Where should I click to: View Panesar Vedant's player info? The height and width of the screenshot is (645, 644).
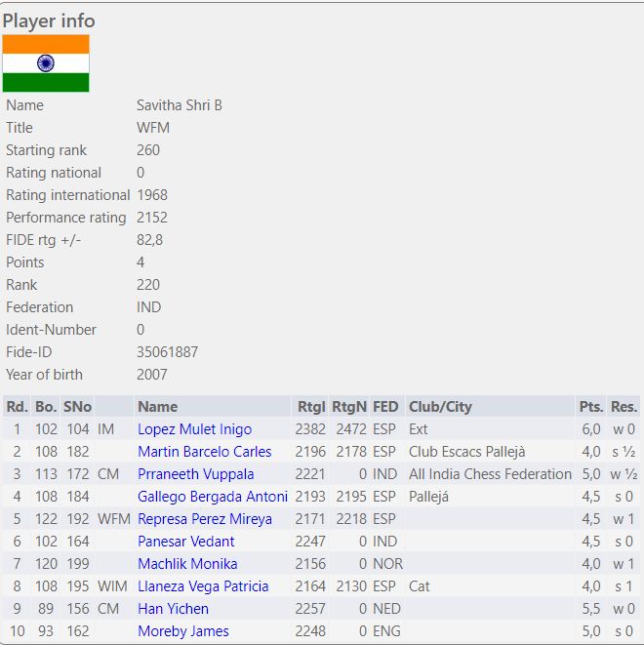coord(185,542)
